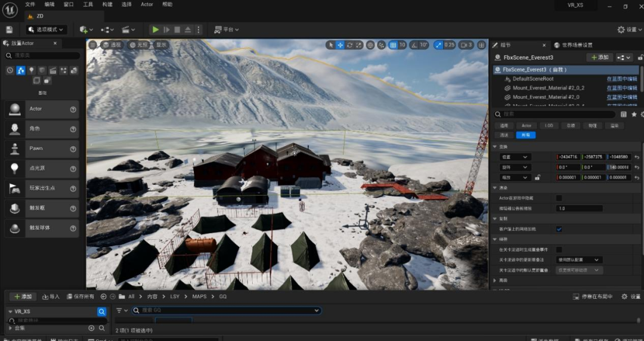Select the translate gizmo tool in viewport

tap(340, 45)
